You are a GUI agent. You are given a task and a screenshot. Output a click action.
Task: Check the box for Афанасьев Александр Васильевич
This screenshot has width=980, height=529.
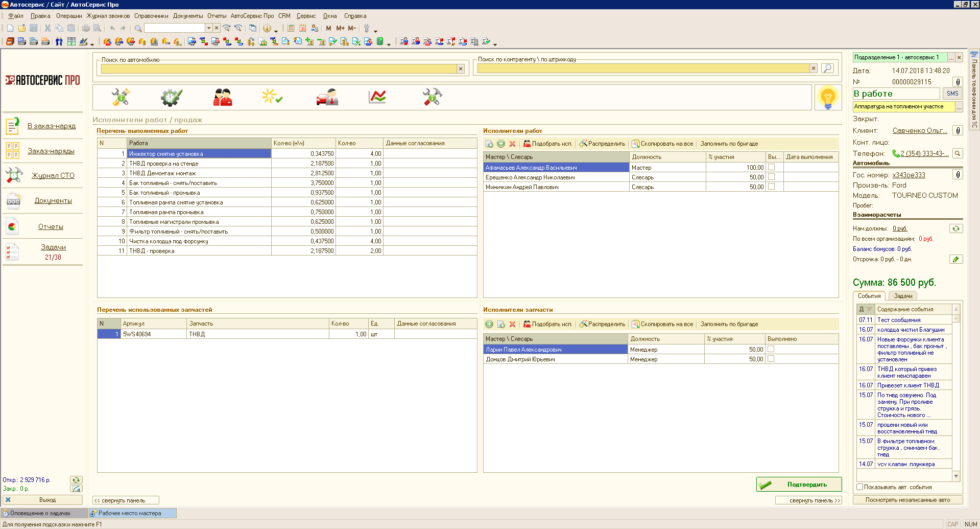[x=771, y=167]
